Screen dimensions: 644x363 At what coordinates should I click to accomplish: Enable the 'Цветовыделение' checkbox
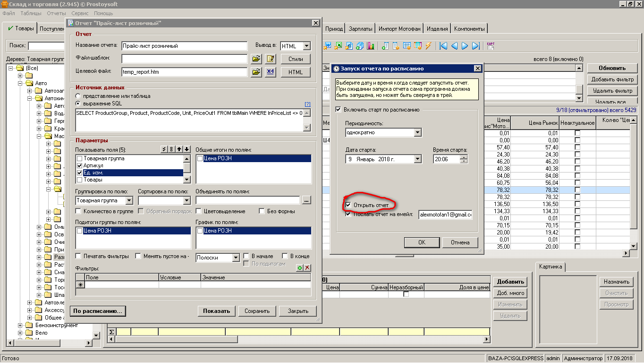click(199, 211)
